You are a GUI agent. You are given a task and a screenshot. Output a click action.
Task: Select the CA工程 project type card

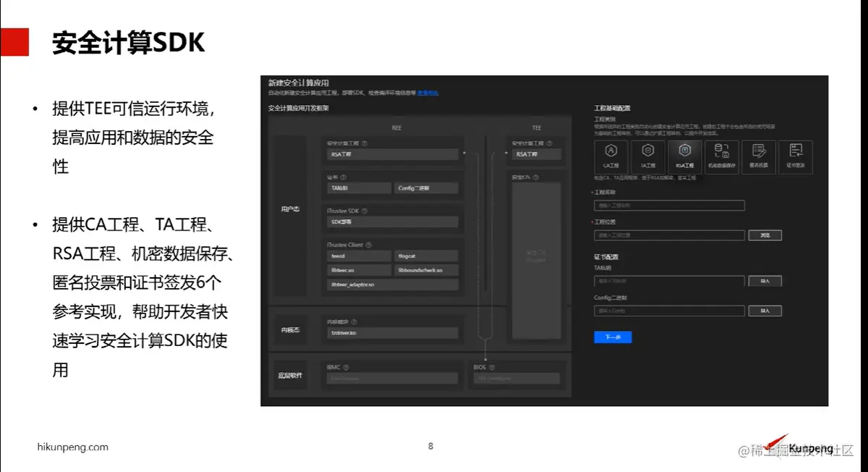611,156
